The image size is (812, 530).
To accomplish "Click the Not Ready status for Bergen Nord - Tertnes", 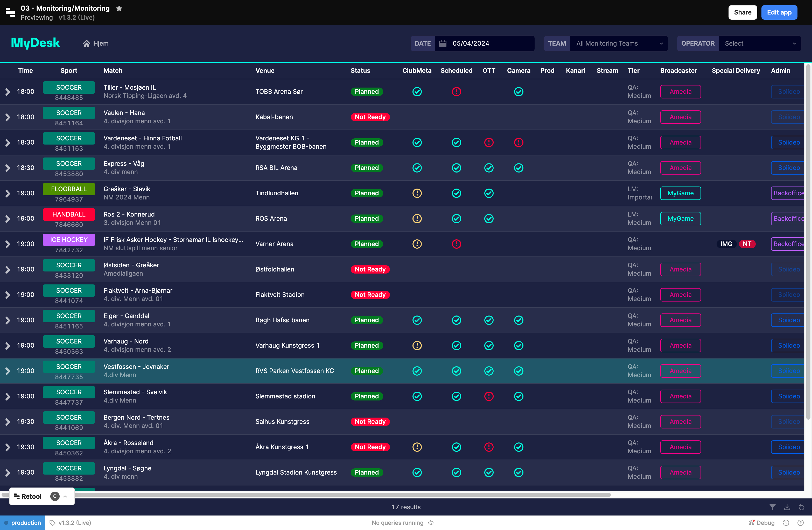I will [370, 422].
